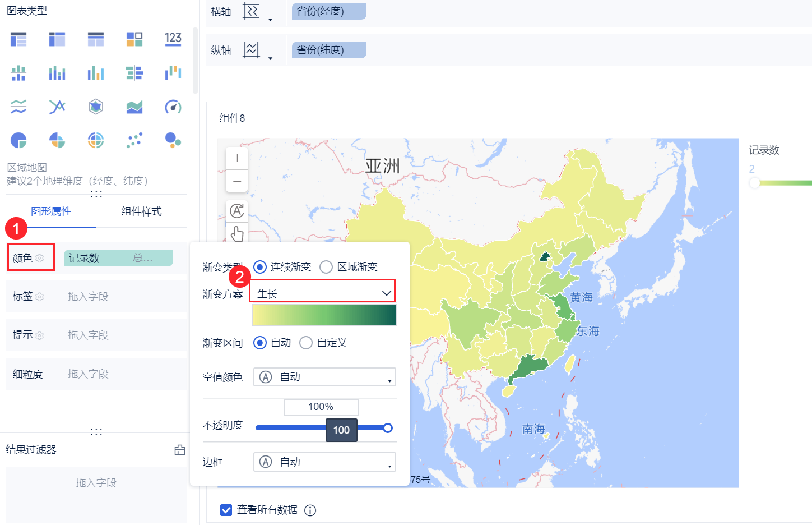Switch chart type to multi-layer pie chart
Image resolution: width=812 pixels, height=525 pixels.
[96, 140]
